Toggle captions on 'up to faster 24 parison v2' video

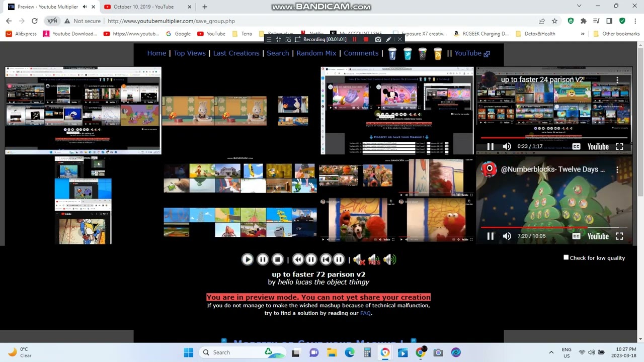pyautogui.click(x=576, y=146)
